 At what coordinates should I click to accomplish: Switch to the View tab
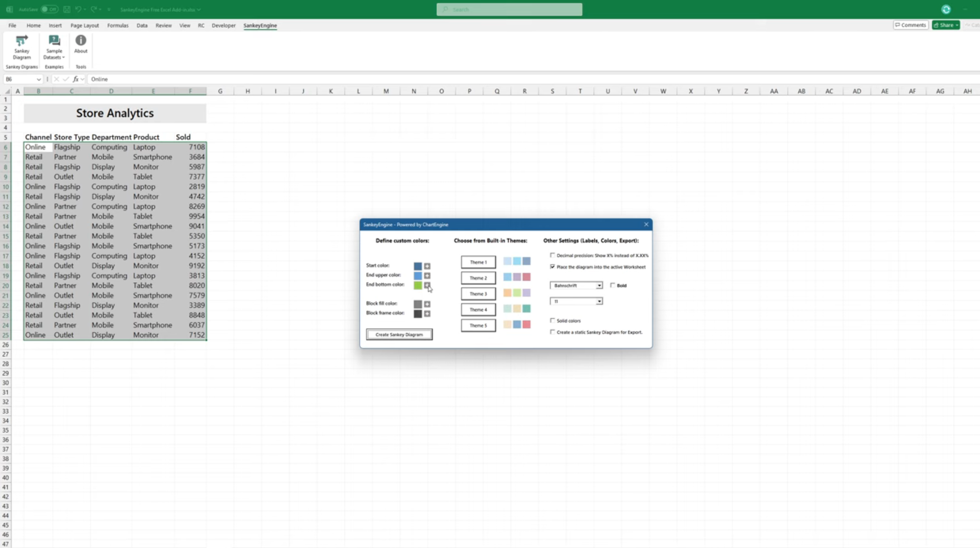(x=185, y=25)
